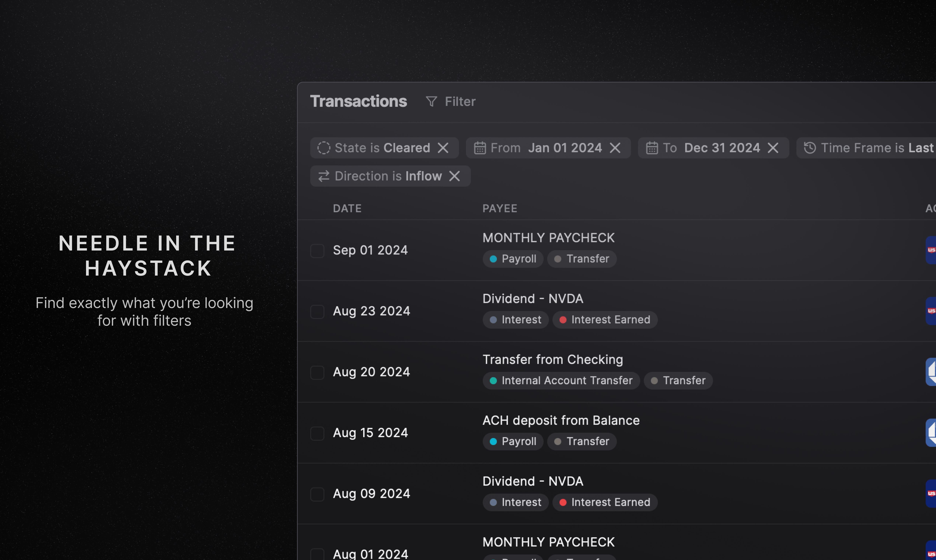Remove the To Dec 31 2024 filter
Screen dimensions: 936x560
773,148
